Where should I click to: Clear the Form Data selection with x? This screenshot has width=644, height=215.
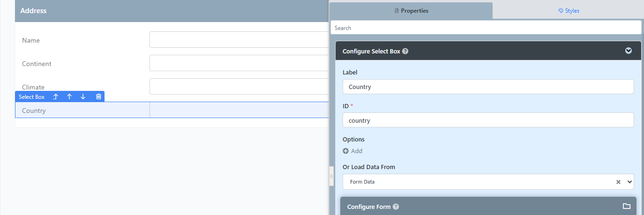618,182
